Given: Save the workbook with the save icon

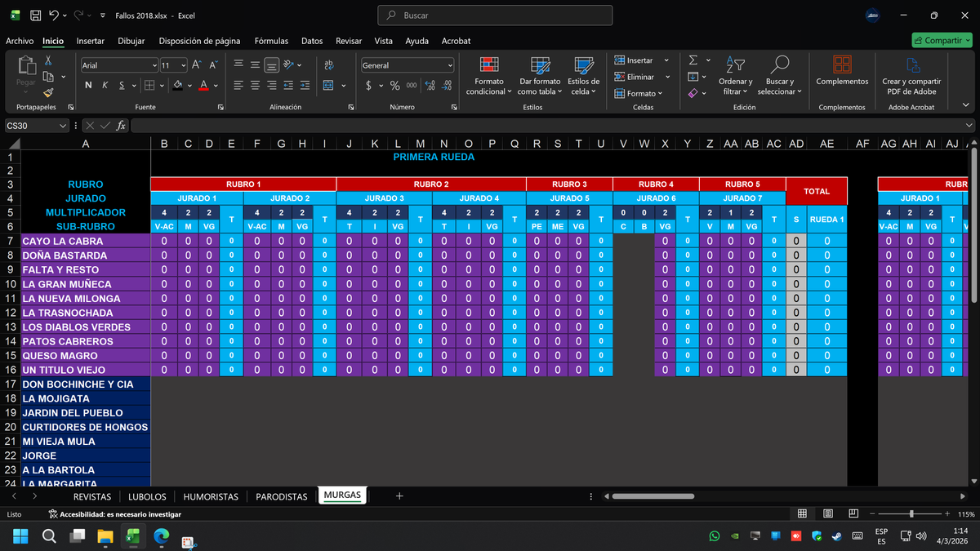Looking at the screenshot, I should (35, 16).
